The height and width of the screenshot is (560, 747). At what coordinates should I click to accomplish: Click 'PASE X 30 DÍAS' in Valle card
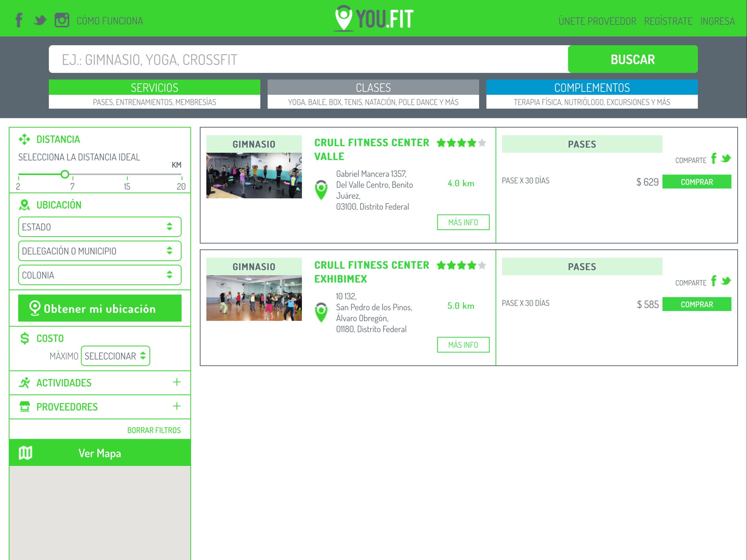[x=526, y=181]
